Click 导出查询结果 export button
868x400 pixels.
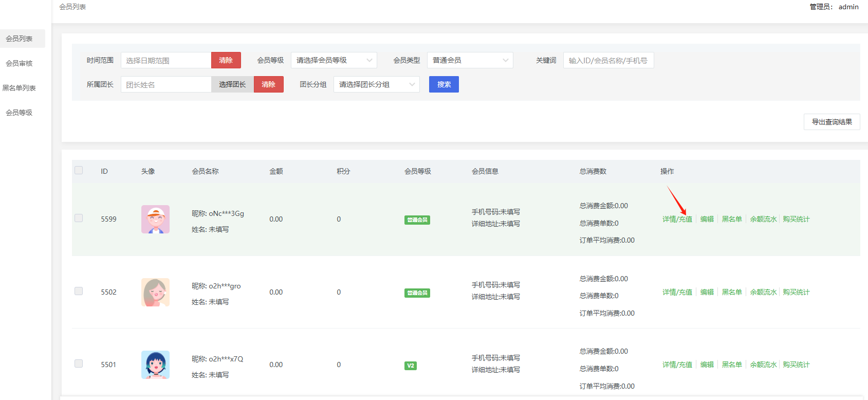click(x=832, y=122)
